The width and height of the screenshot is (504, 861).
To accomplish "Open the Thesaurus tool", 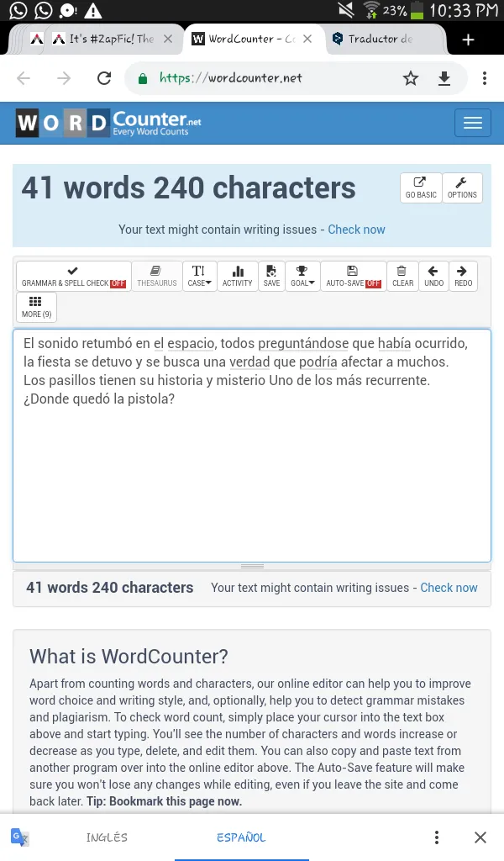I will (157, 276).
